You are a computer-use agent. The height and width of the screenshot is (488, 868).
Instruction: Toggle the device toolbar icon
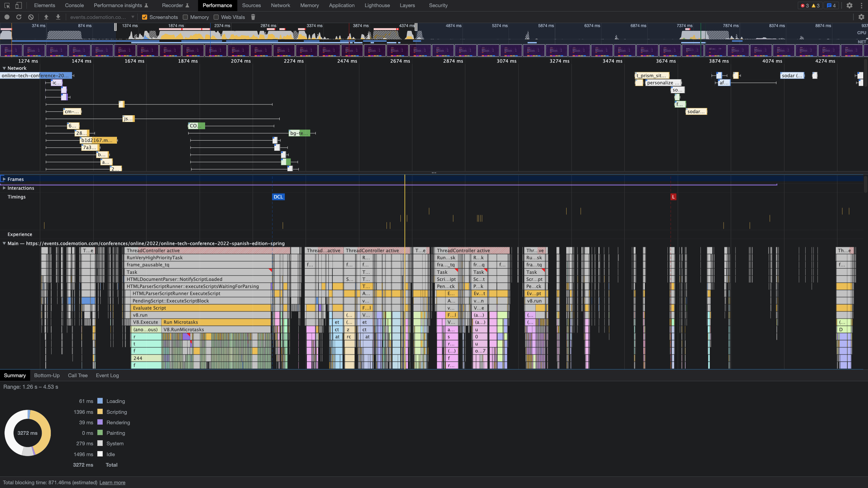pos(18,5)
